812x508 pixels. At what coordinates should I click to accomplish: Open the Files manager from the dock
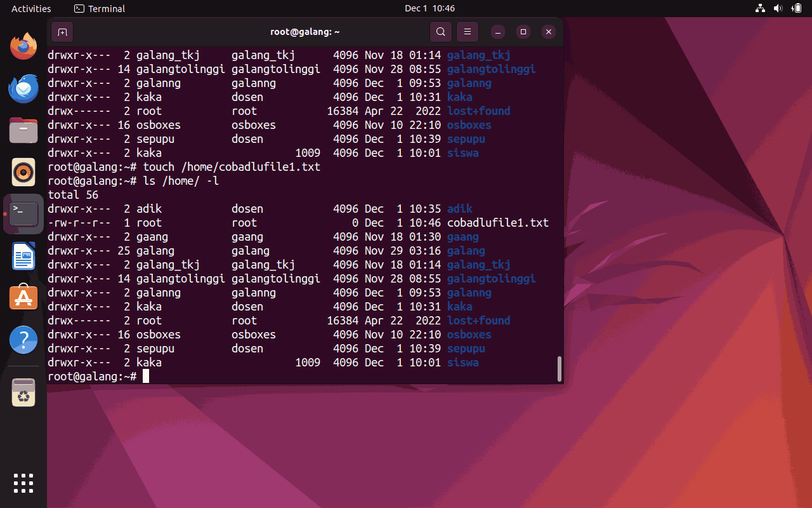click(23, 130)
